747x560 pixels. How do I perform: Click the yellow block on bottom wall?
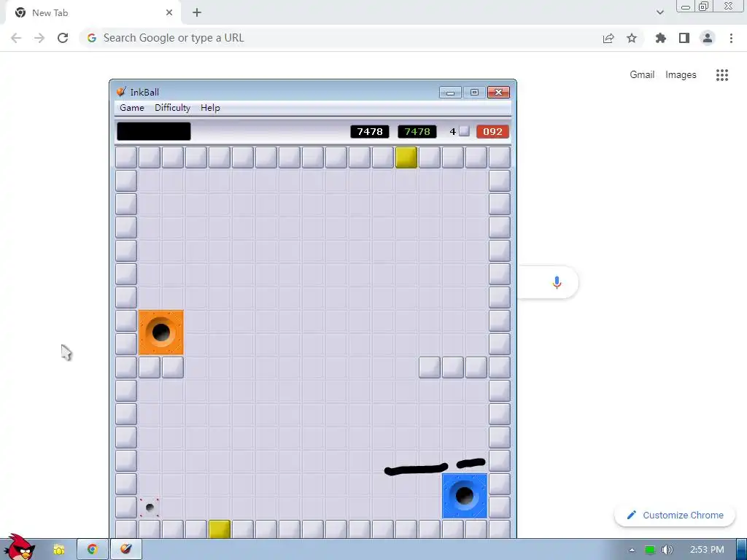(220, 529)
